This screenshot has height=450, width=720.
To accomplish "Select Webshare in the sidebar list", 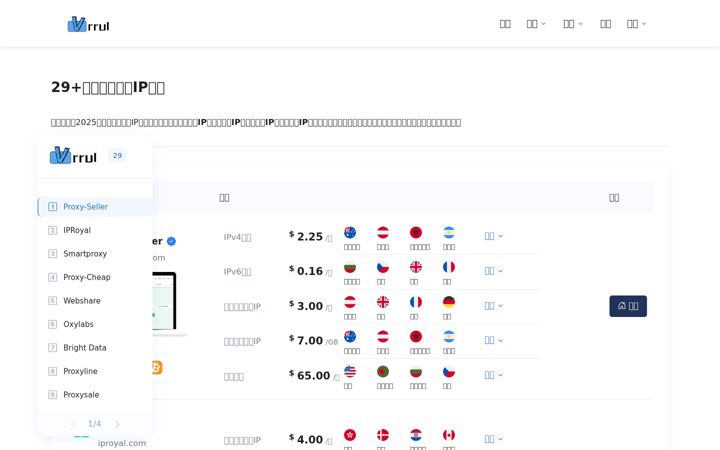I will (x=95, y=301).
